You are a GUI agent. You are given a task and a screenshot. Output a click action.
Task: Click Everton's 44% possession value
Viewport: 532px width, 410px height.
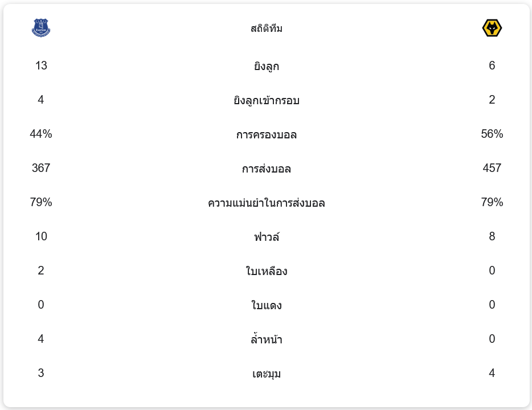[41, 134]
